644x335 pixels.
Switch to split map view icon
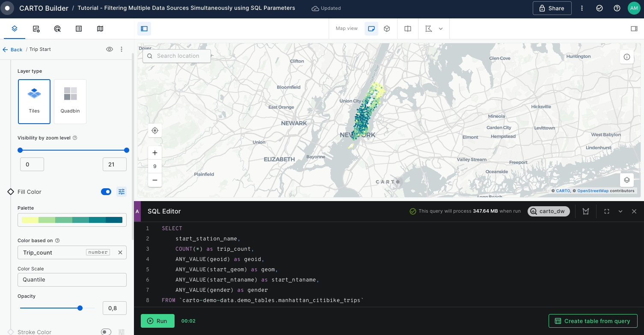click(x=408, y=29)
